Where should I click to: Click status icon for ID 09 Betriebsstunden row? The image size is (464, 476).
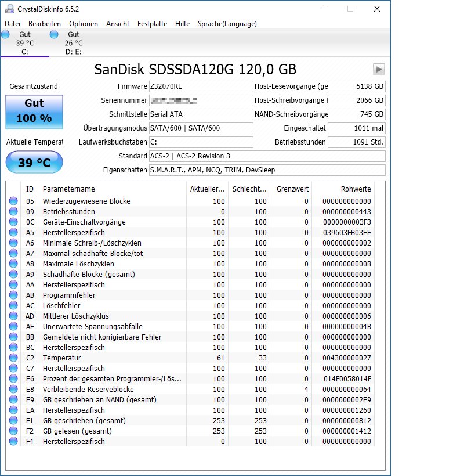tap(13, 211)
